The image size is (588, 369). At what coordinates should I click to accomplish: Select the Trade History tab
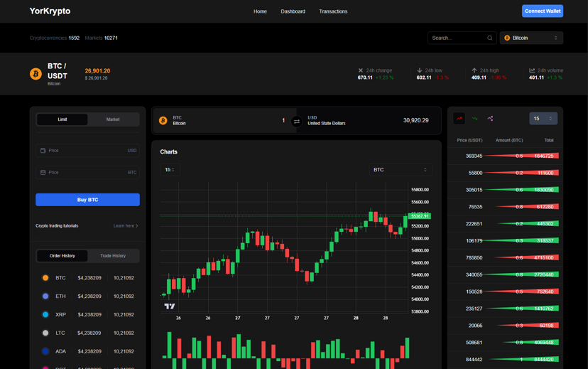pos(113,256)
